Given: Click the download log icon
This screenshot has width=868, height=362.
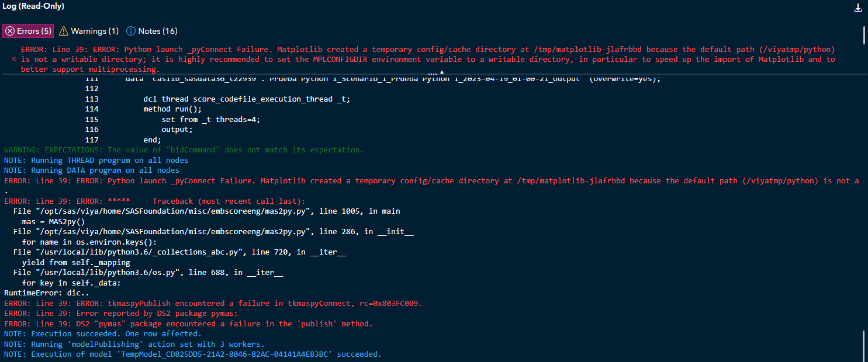Looking at the screenshot, I should pyautogui.click(x=858, y=8).
